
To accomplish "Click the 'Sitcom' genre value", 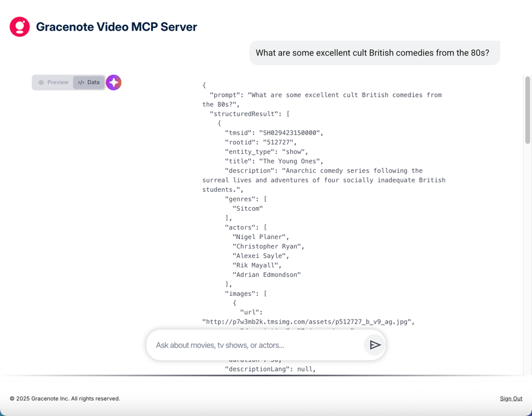I will 248,208.
